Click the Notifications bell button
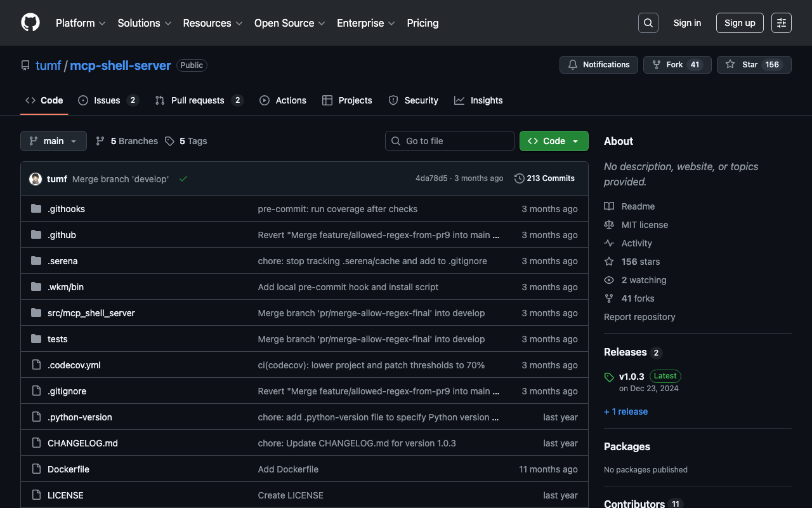 coord(598,65)
